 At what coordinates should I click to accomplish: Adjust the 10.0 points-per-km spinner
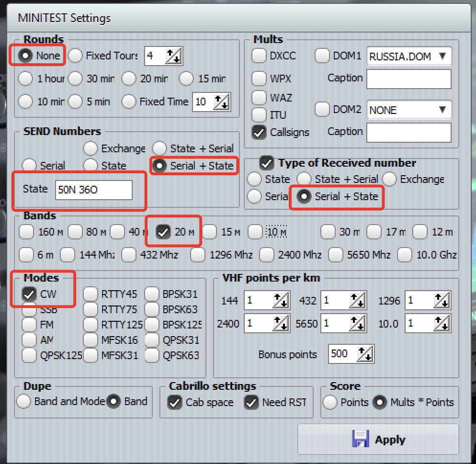coord(442,324)
